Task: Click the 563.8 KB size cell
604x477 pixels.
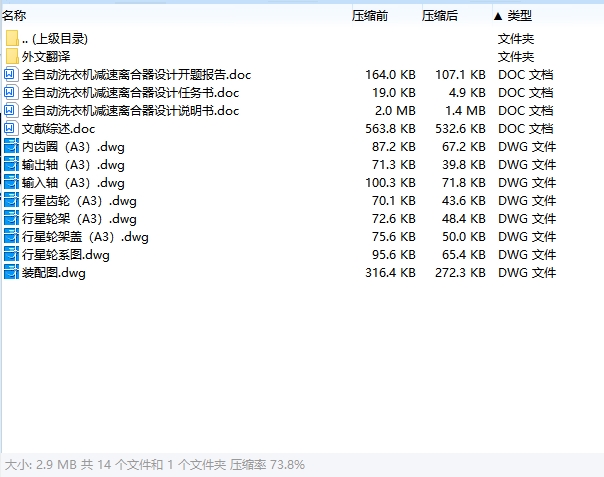Action: pos(390,129)
